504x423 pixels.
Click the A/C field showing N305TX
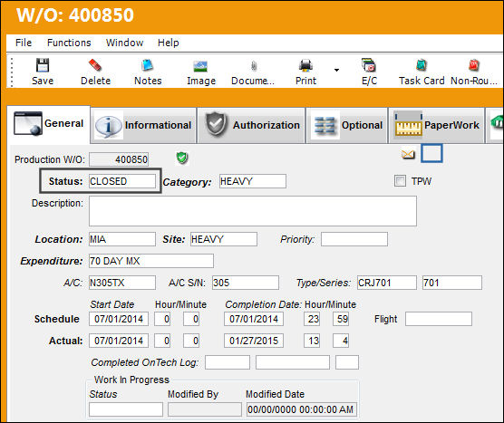coord(122,283)
